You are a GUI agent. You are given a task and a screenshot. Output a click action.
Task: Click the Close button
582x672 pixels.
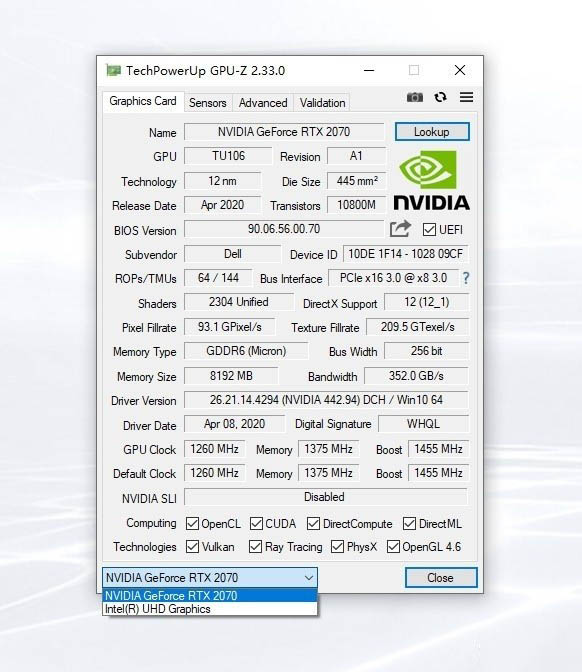click(441, 578)
